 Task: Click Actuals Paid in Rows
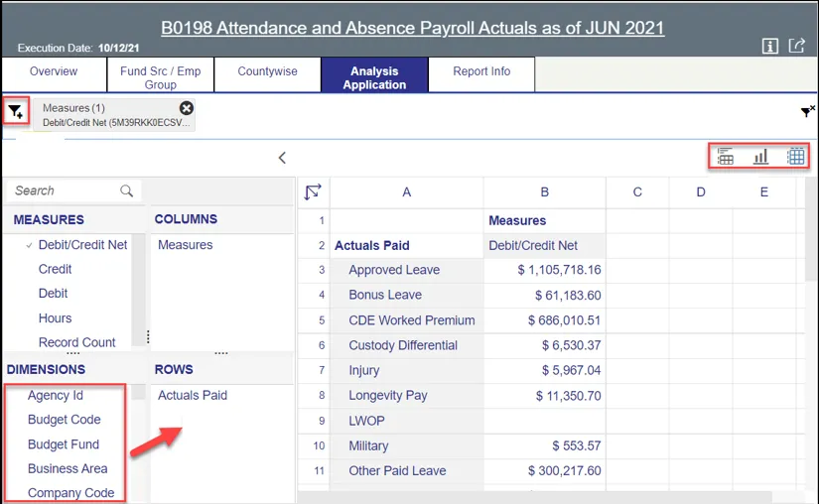[x=193, y=395]
